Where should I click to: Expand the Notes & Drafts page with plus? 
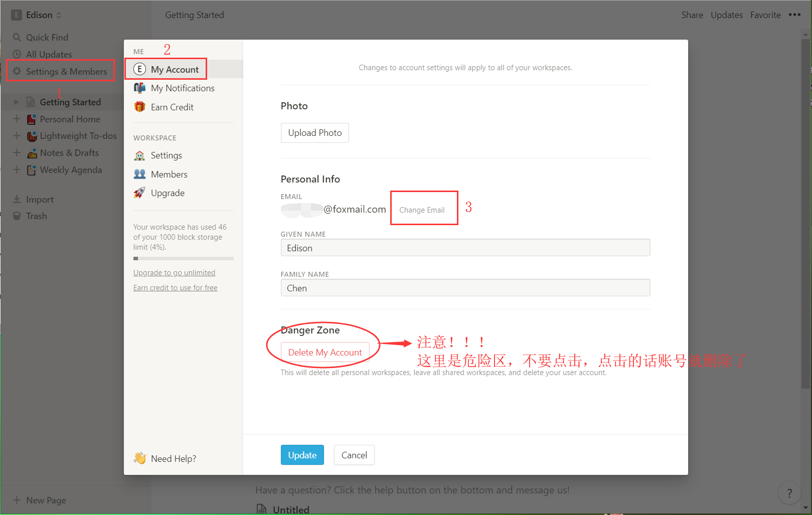coord(17,152)
